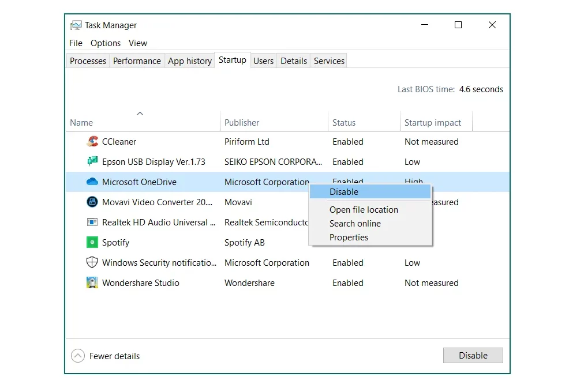Select Movavi Video Converter entry
The image size is (569, 392).
click(x=157, y=202)
